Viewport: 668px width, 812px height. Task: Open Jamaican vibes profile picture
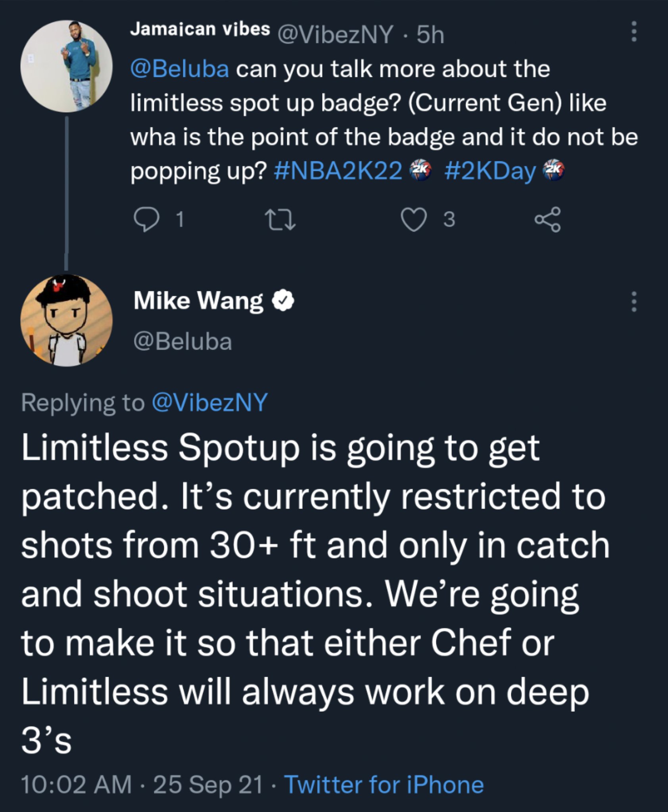(67, 66)
